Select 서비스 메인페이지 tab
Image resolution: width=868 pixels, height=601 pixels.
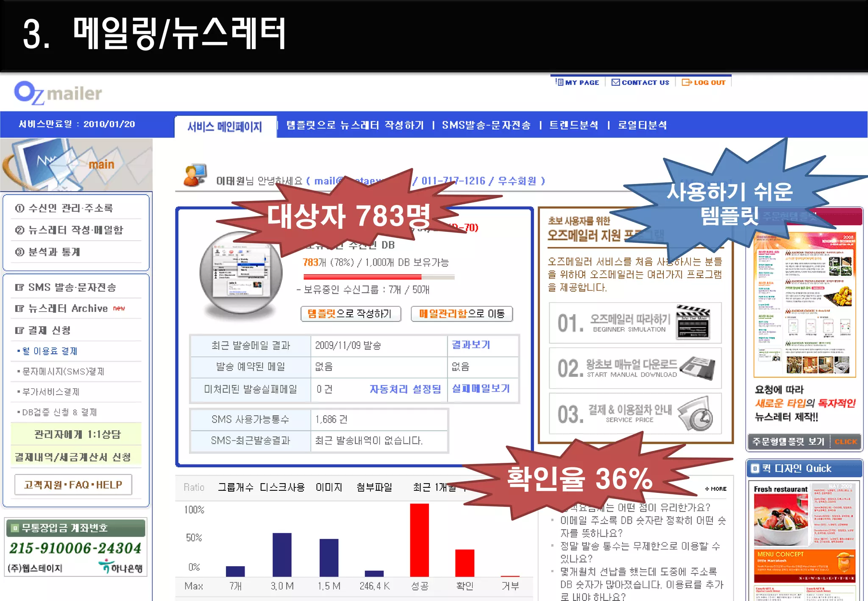[225, 126]
